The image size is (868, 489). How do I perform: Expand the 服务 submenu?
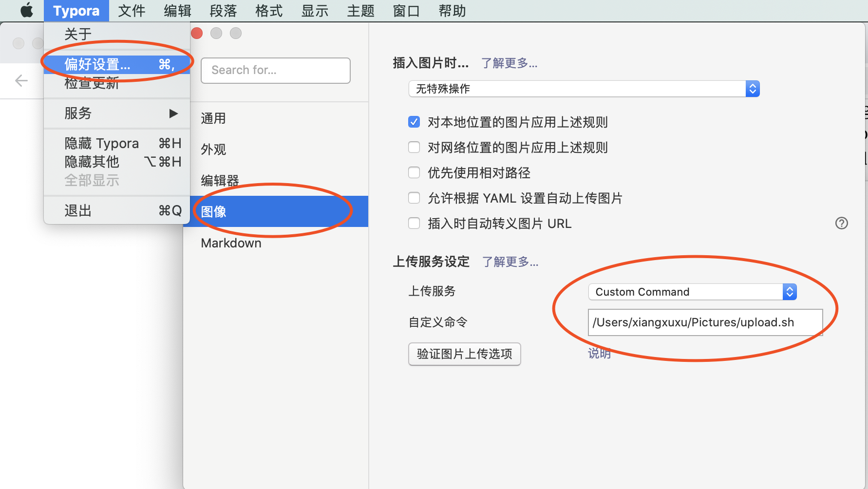tap(117, 113)
